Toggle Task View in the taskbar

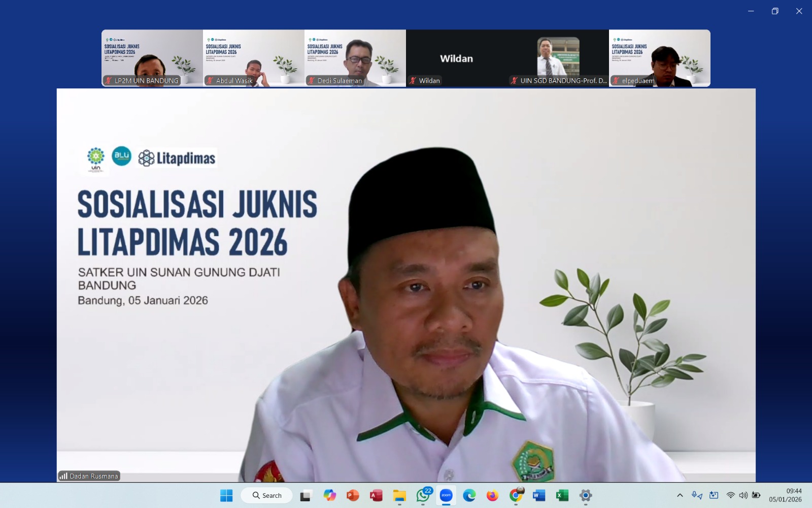click(x=306, y=495)
